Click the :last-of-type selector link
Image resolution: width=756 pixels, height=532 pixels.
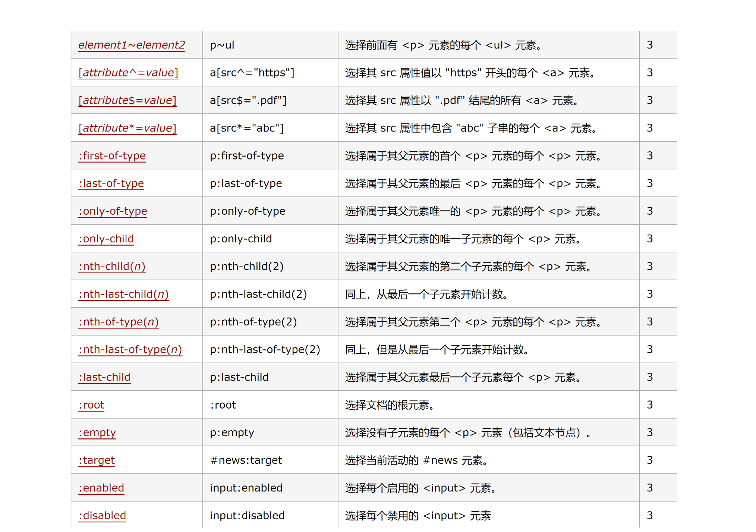pyautogui.click(x=111, y=183)
